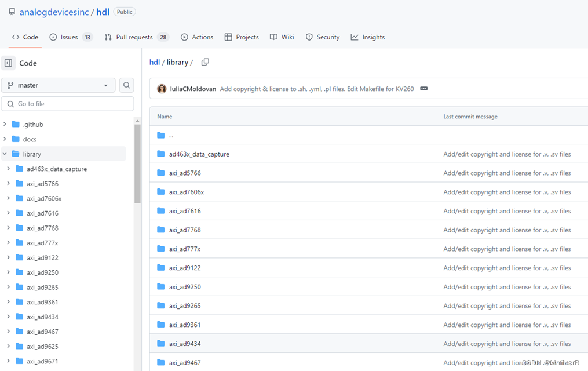Expand axi_ad7616 chevron in the tree
The height and width of the screenshot is (371, 588).
(x=8, y=213)
